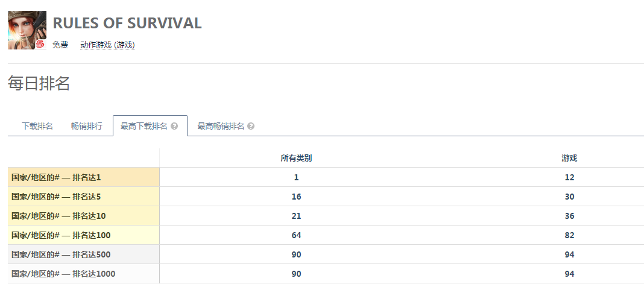Select the 排名达5 row label
This screenshot has width=644, height=284.
click(x=83, y=197)
